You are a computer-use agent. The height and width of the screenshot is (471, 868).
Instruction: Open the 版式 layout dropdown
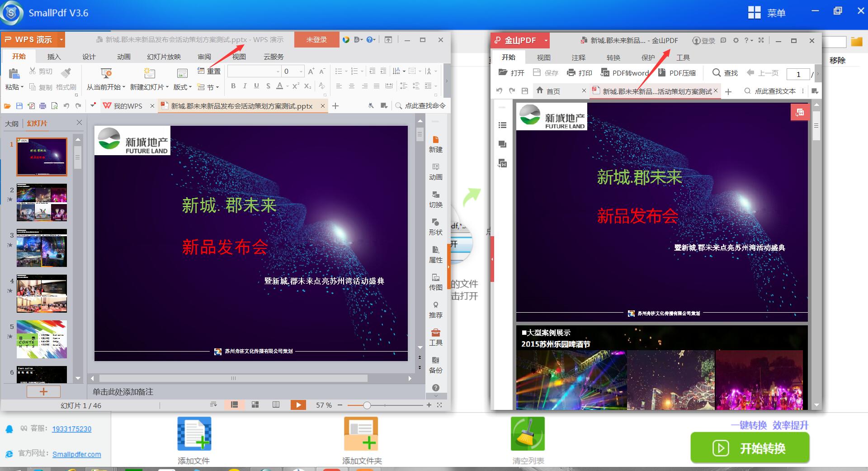tap(183, 87)
